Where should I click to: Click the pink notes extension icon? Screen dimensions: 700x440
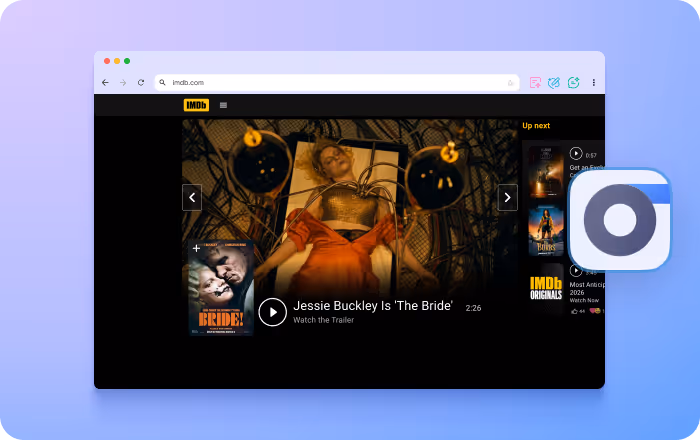535,83
